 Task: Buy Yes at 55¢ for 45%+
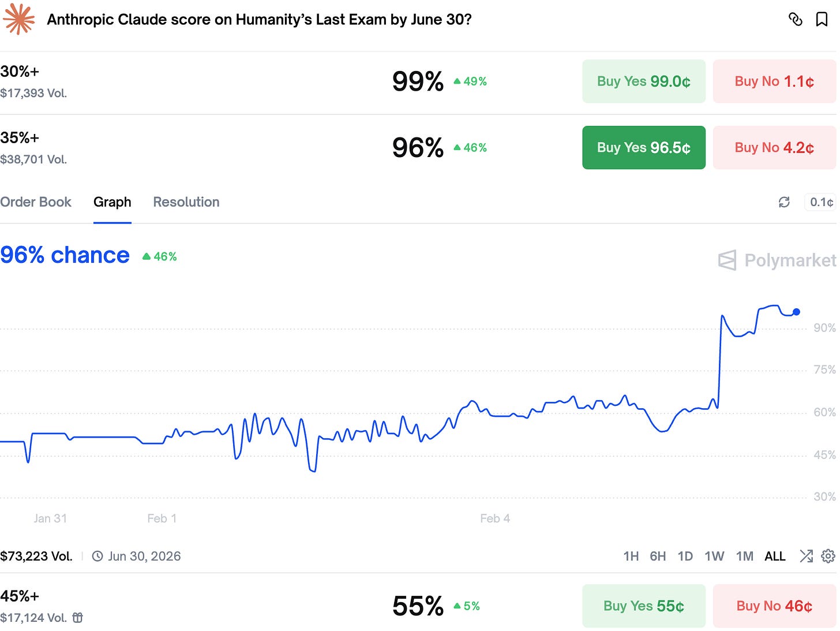pos(644,606)
